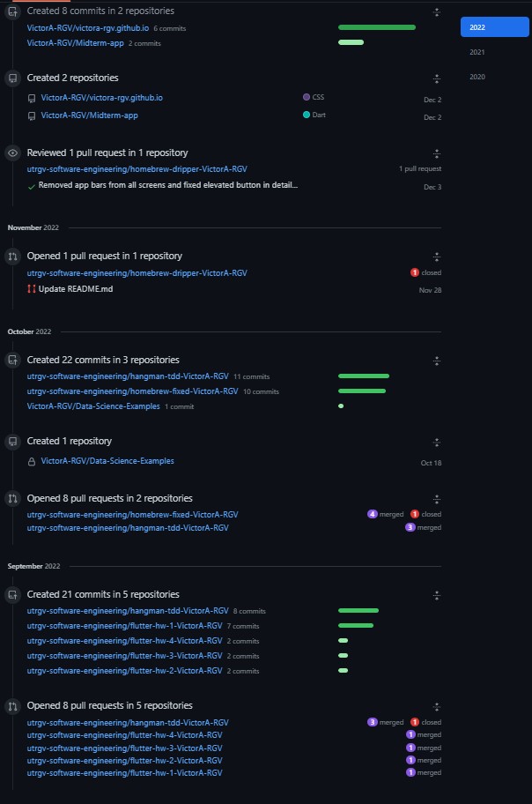Click the lock icon beside Data-Science-Examples repository
This screenshot has width=532, height=804.
coord(32,461)
